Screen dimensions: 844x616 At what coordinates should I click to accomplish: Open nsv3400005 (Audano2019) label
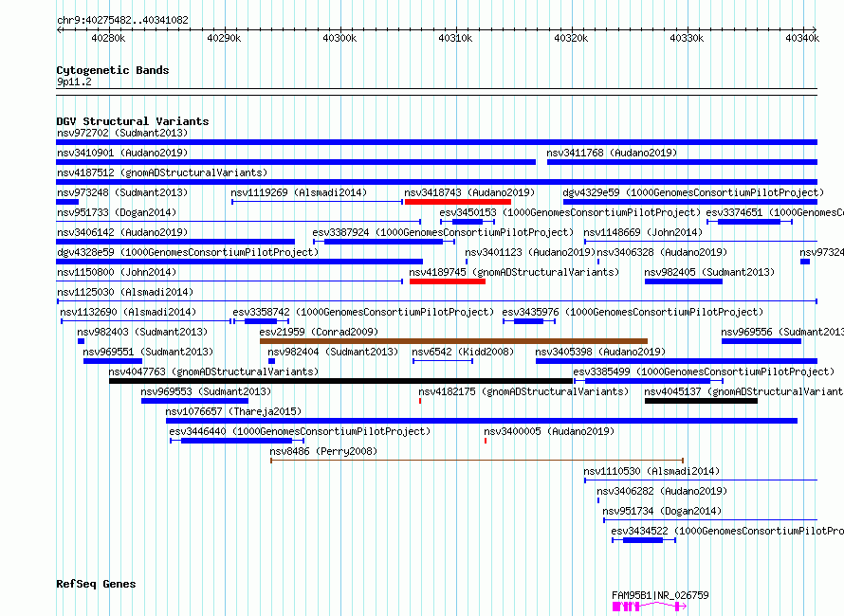point(549,431)
